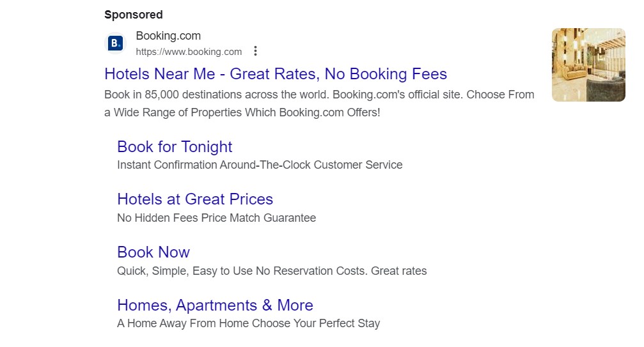Visit the "Hotels at Great Prices" link
The width and height of the screenshot is (644, 347).
point(195,199)
